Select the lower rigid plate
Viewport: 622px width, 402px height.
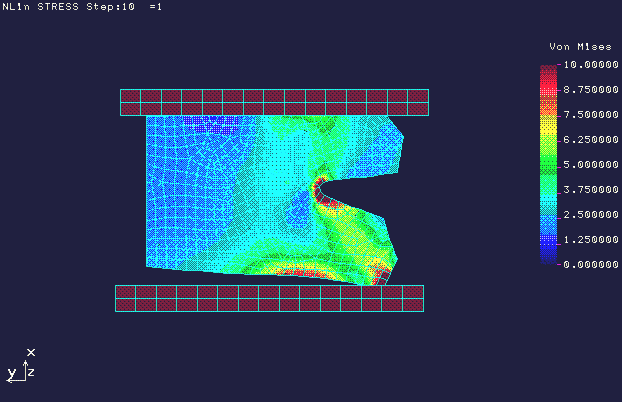point(269,298)
